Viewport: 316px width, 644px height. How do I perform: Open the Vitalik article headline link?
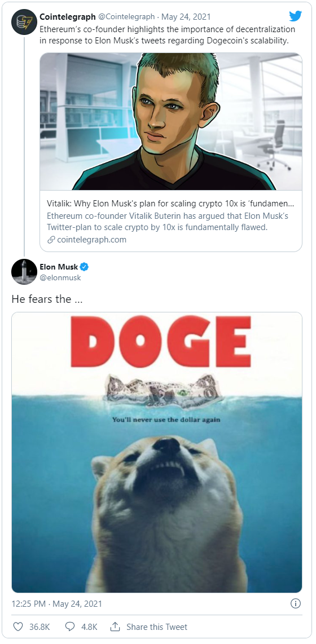(170, 204)
